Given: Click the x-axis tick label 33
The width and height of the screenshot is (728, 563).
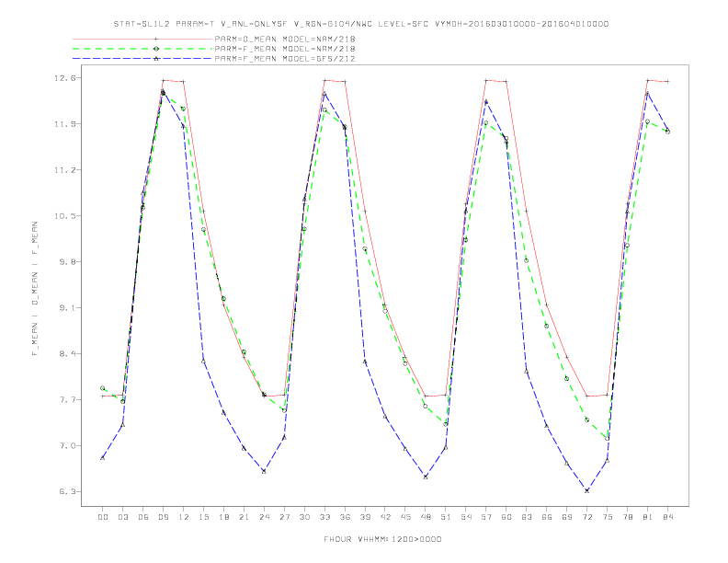Looking at the screenshot, I should click(324, 517).
